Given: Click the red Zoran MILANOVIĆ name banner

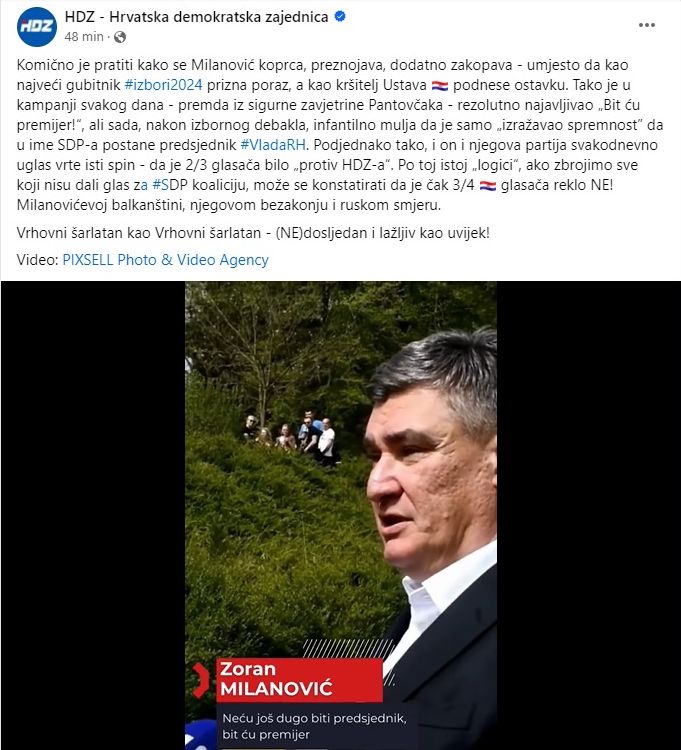Looking at the screenshot, I should coord(299,680).
